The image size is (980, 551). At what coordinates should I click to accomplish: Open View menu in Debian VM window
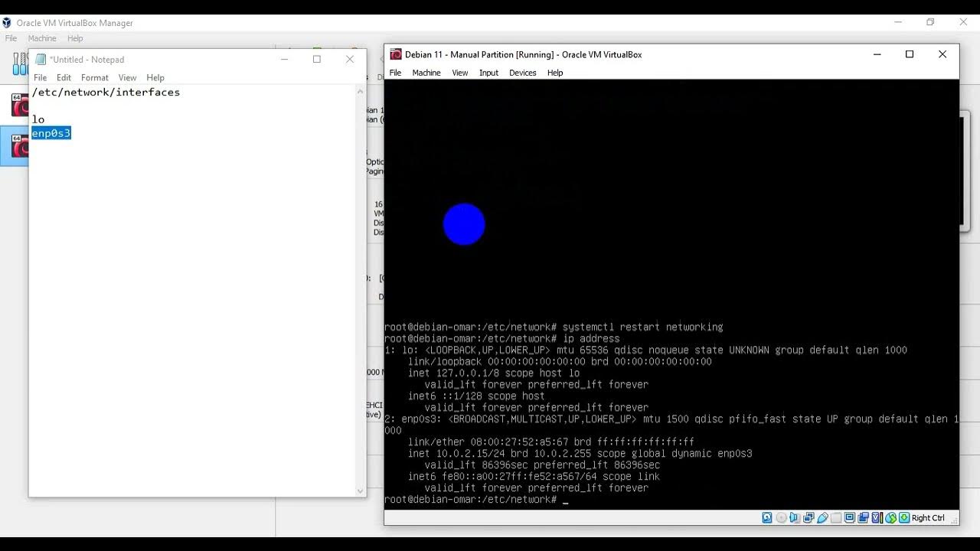click(x=459, y=73)
